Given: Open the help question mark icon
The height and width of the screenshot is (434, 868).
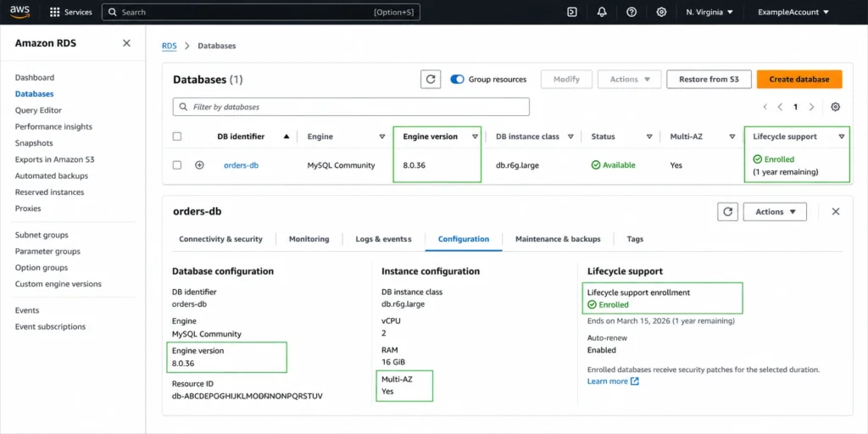Looking at the screenshot, I should (632, 12).
